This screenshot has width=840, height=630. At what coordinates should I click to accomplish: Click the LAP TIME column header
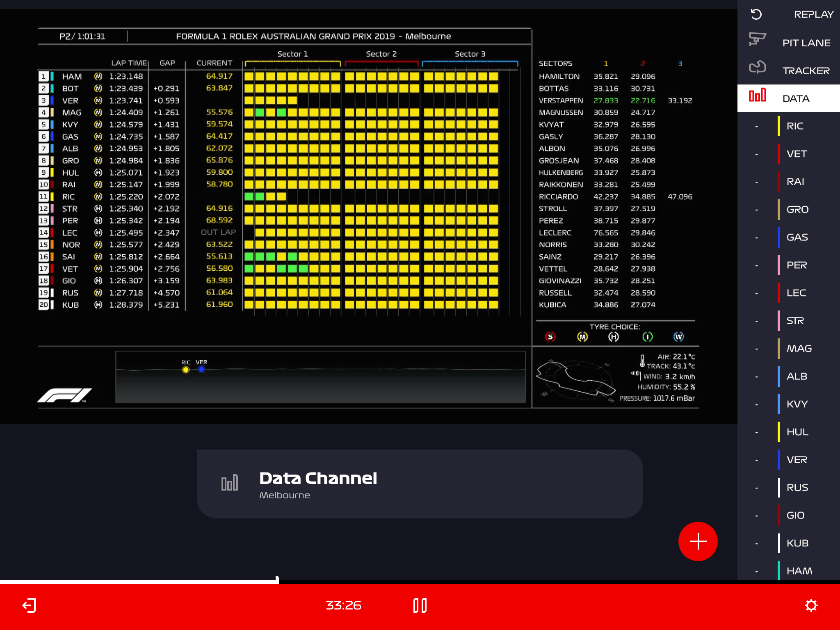(x=129, y=63)
